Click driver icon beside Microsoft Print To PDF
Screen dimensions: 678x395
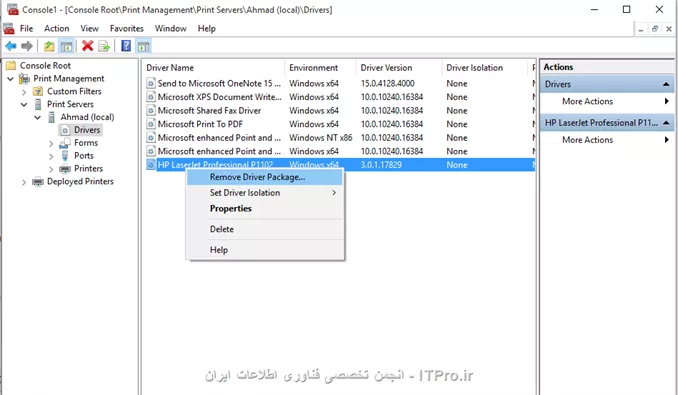[x=151, y=124]
